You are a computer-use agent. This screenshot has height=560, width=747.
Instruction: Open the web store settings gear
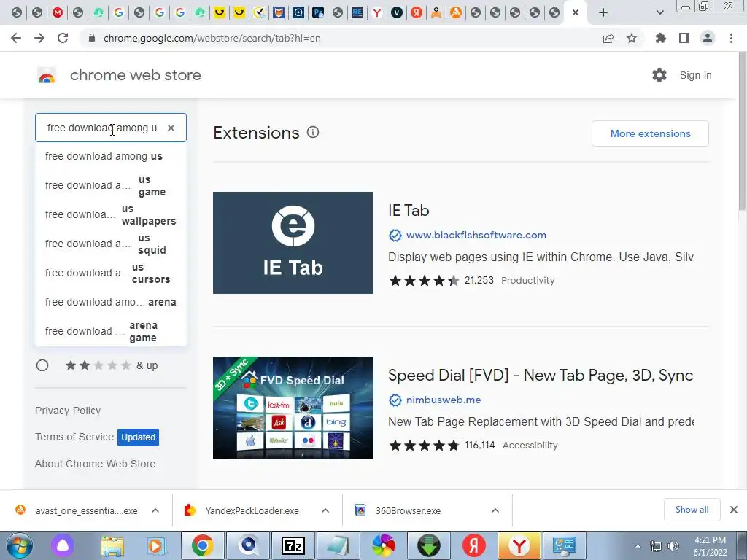point(659,75)
